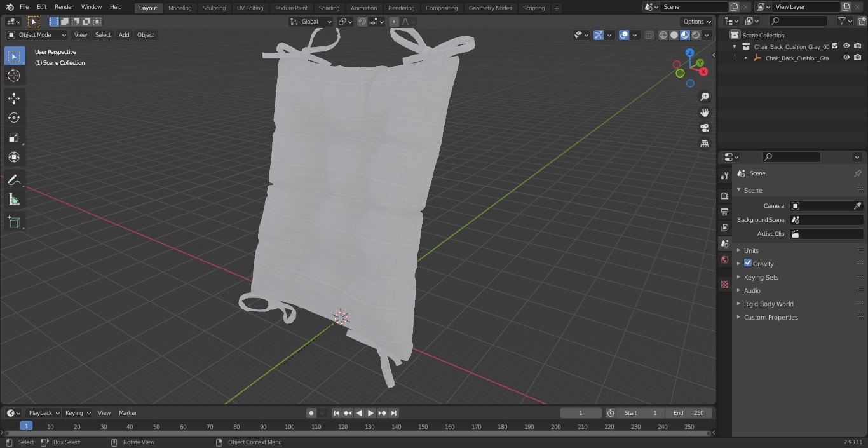Toggle viewport gizmos button
The image size is (868, 448).
(599, 35)
